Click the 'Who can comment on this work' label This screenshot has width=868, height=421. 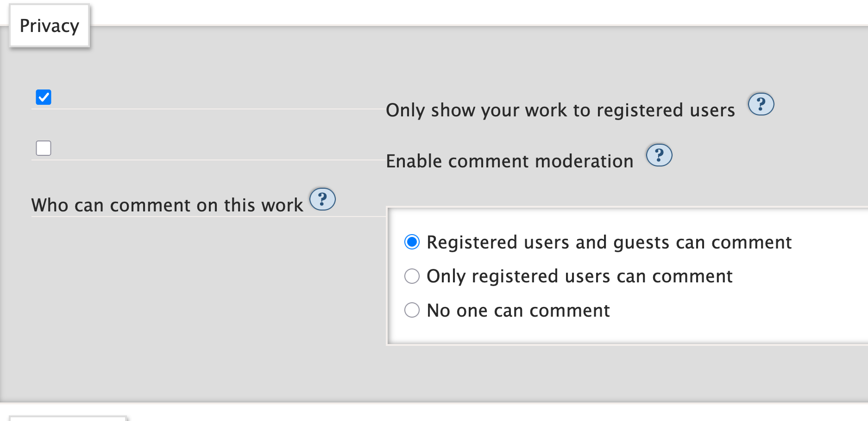(x=167, y=205)
